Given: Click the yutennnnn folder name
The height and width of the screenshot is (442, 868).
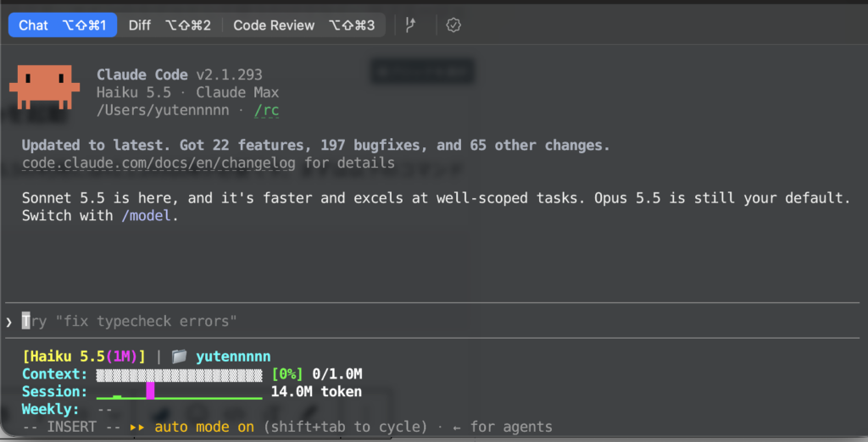Looking at the screenshot, I should coord(234,356).
